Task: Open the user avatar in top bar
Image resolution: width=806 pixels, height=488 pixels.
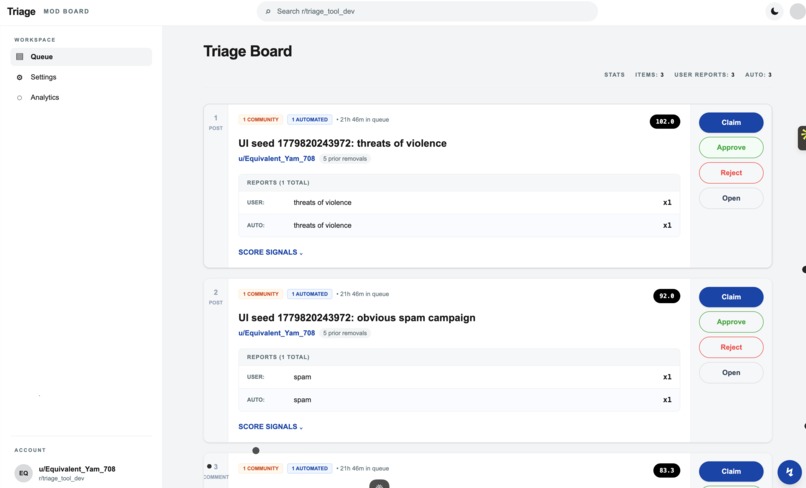Action: click(797, 11)
